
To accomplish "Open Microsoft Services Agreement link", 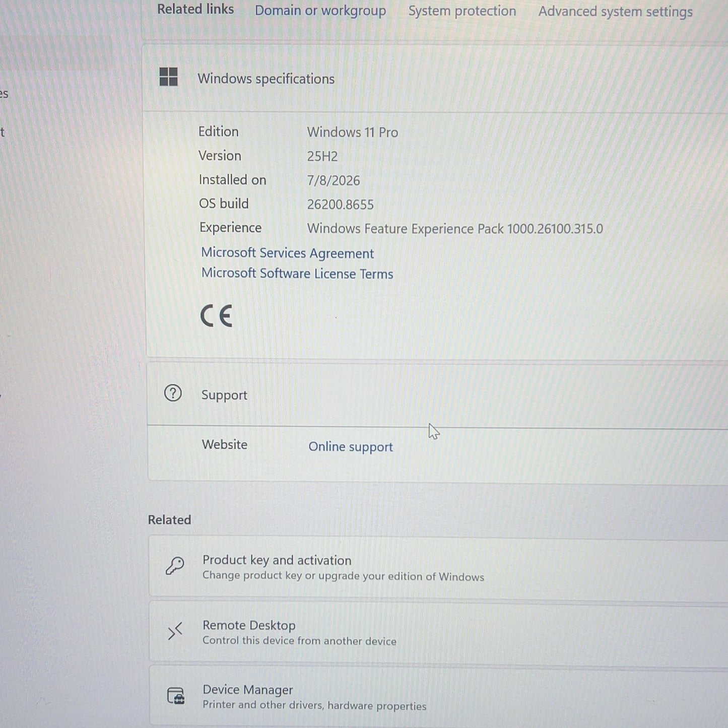I will pos(287,253).
